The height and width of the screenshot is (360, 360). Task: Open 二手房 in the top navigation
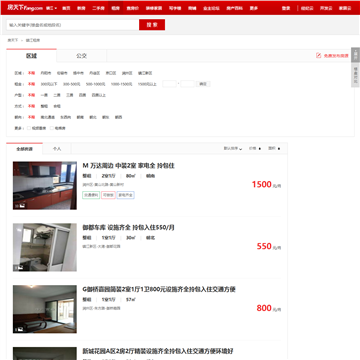click(x=98, y=8)
